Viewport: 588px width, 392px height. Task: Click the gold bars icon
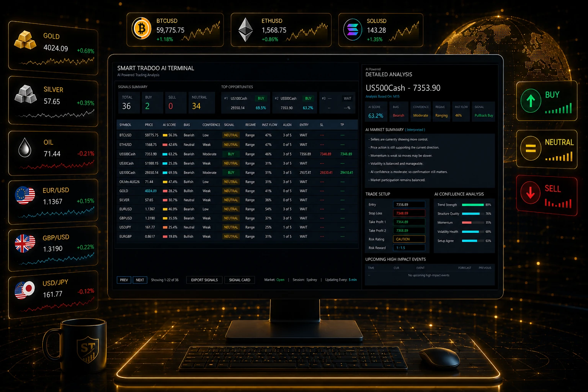pos(25,40)
